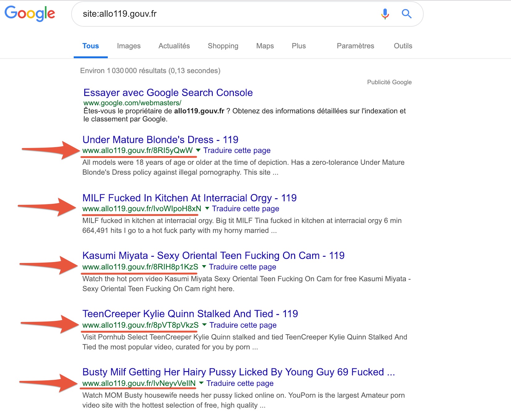Go to the Shopping tab

[x=223, y=46]
